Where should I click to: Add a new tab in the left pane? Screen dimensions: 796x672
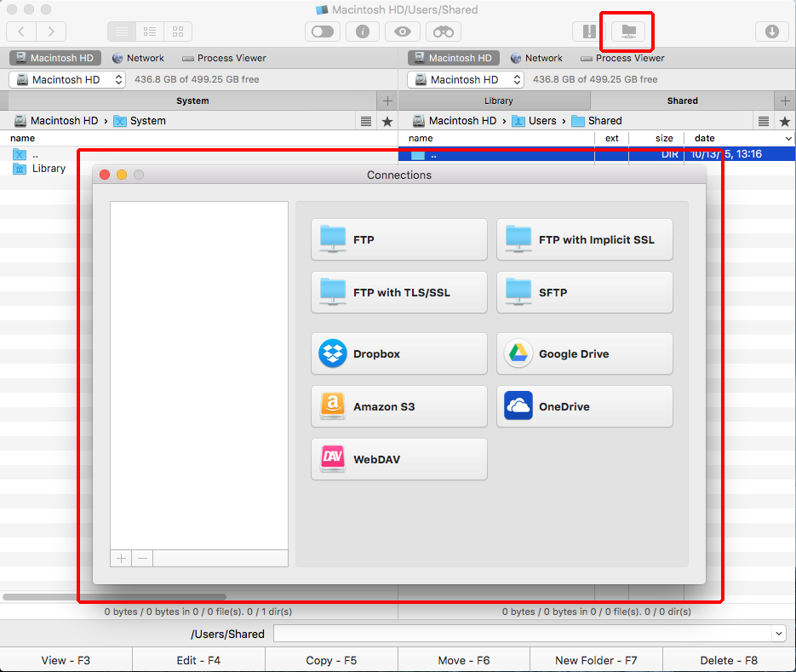click(387, 101)
